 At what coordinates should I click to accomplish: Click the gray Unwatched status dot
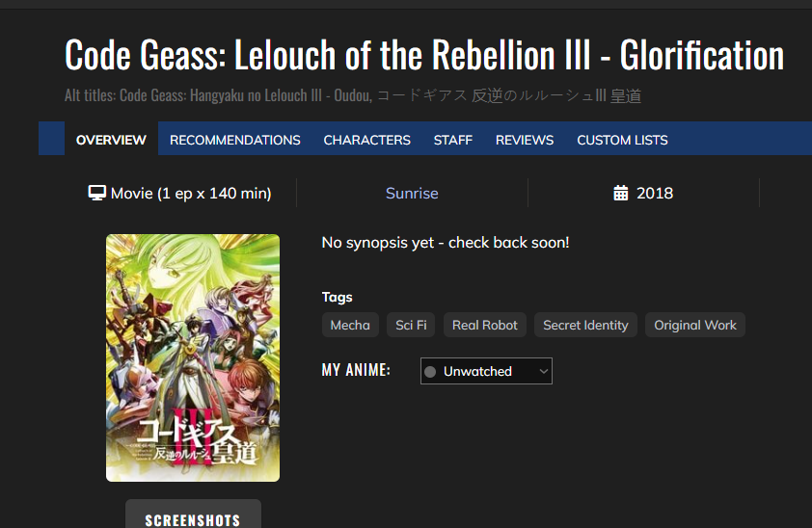pyautogui.click(x=430, y=371)
